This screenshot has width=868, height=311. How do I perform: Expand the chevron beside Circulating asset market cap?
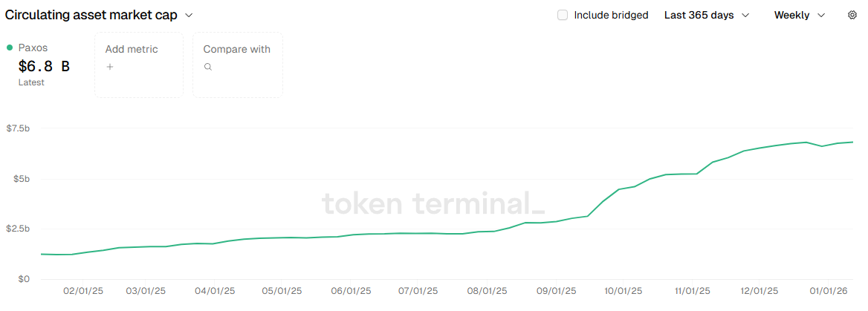coord(189,15)
